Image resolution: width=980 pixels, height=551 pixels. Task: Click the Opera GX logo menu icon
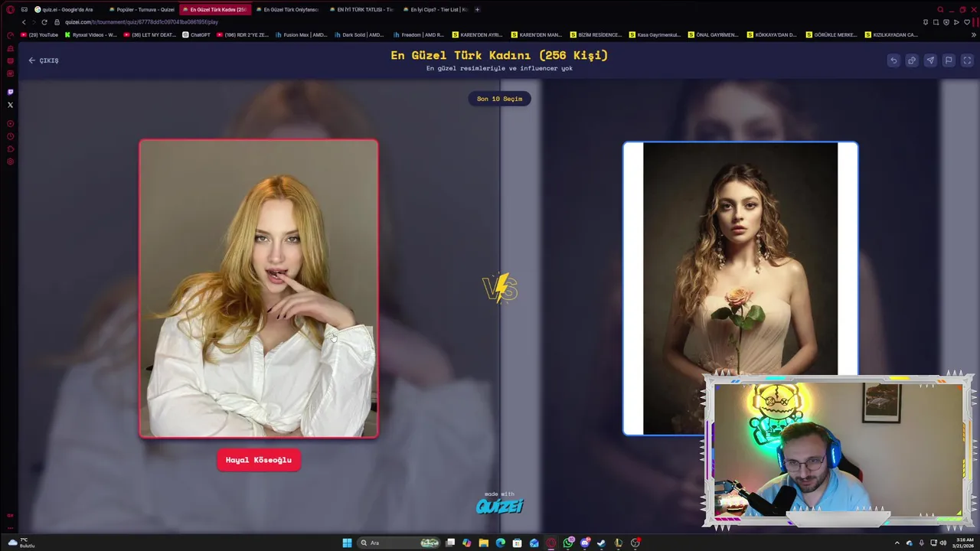pos(10,10)
